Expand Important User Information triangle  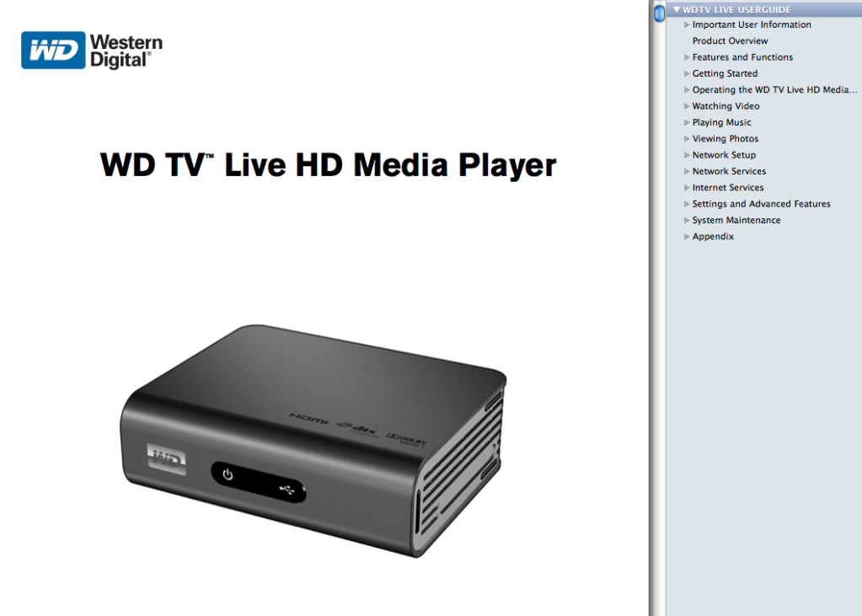(687, 24)
